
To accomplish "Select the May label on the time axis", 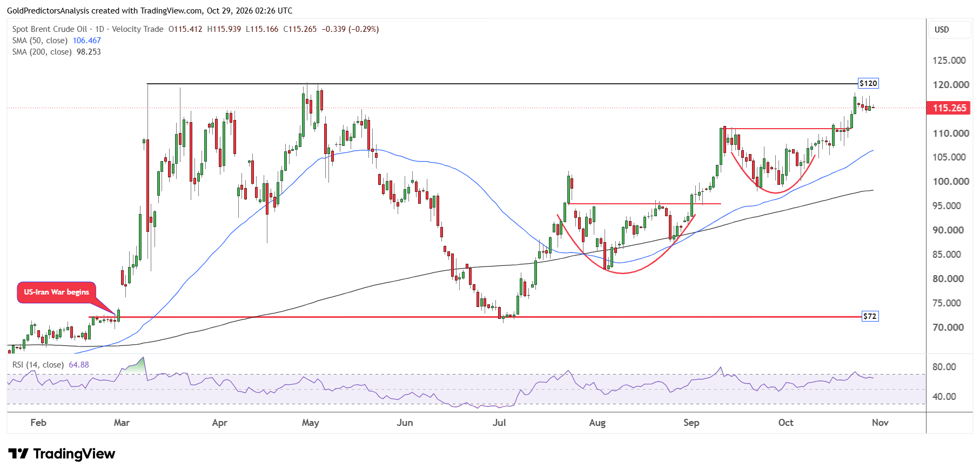I will pos(311,423).
